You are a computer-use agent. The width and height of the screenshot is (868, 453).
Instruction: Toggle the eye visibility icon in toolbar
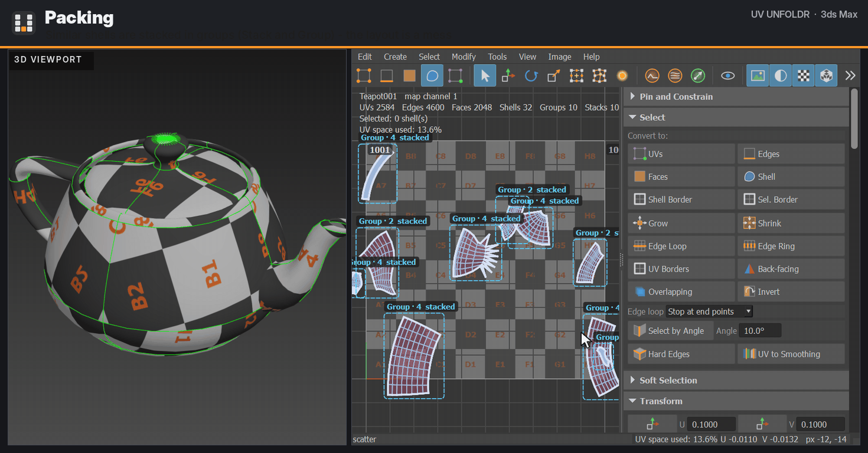tap(728, 75)
